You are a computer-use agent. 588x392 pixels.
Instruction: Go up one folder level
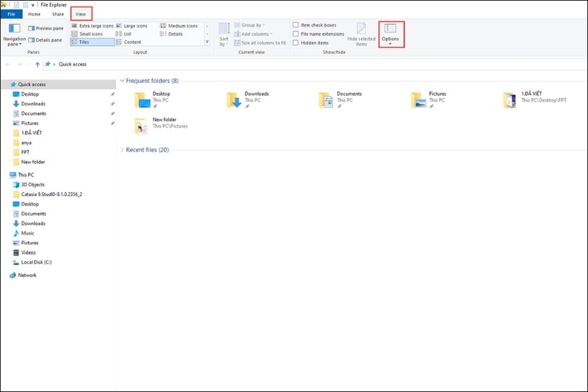point(37,64)
